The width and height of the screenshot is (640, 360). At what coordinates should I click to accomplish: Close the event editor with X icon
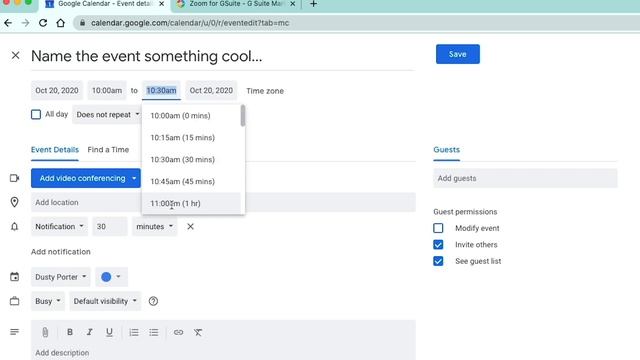point(16,56)
